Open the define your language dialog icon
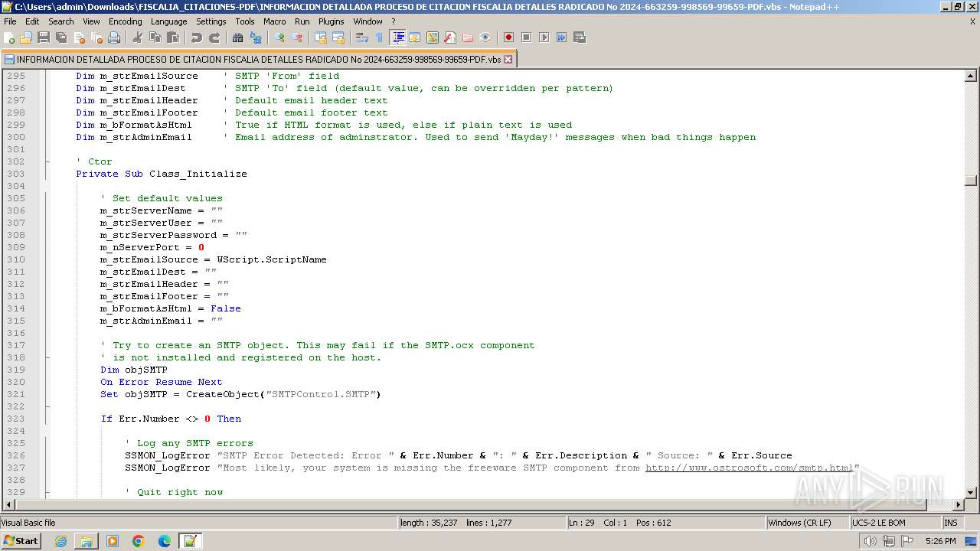Viewport: 980px width, 551px height. click(x=415, y=37)
